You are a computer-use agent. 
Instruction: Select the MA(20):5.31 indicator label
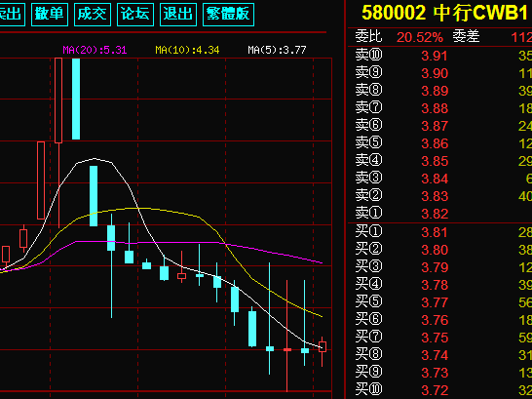[95, 51]
